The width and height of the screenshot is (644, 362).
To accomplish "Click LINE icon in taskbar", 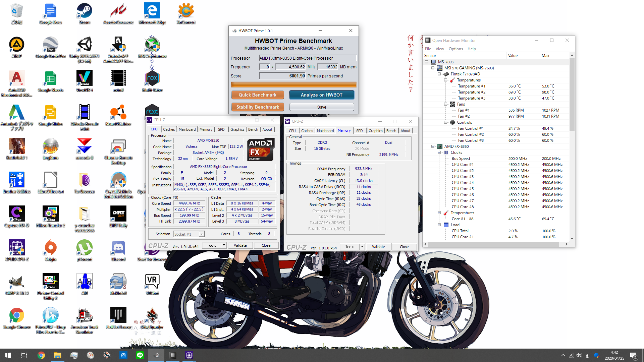I will pos(140,355).
